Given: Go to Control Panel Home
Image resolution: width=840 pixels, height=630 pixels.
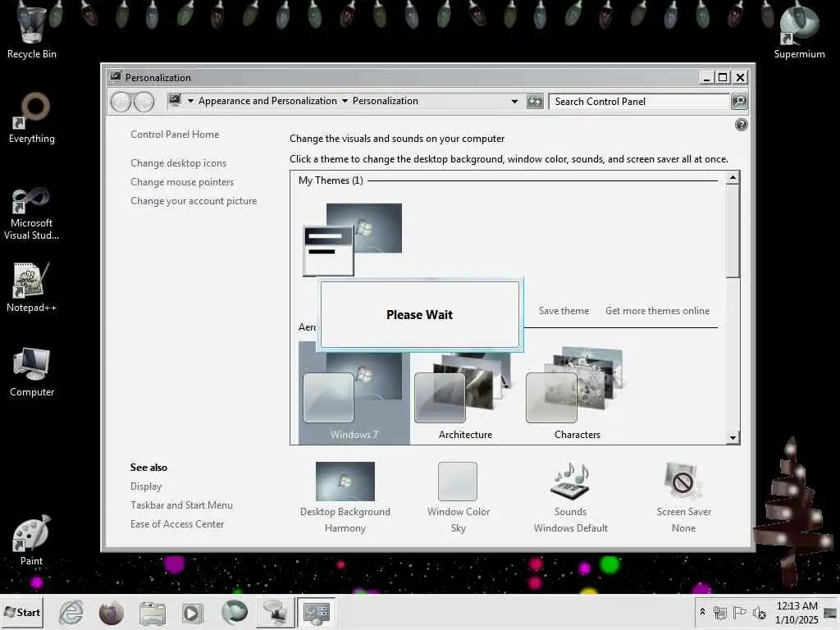Looking at the screenshot, I should (175, 135).
